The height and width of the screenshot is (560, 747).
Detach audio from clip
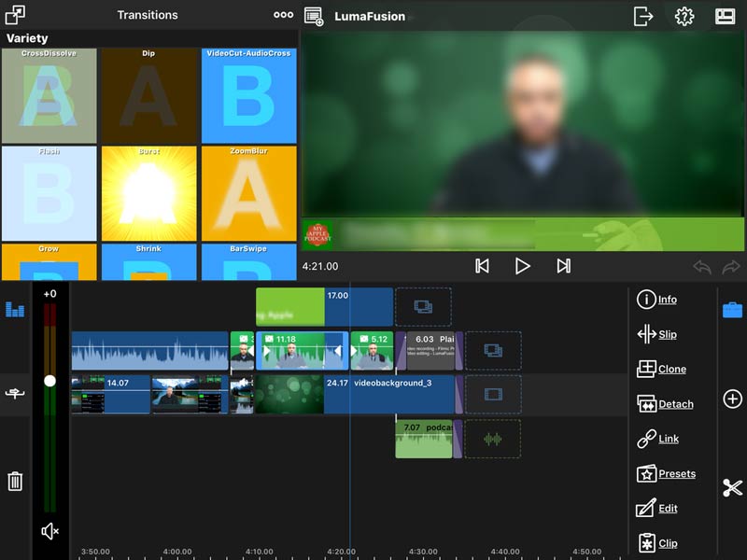665,404
